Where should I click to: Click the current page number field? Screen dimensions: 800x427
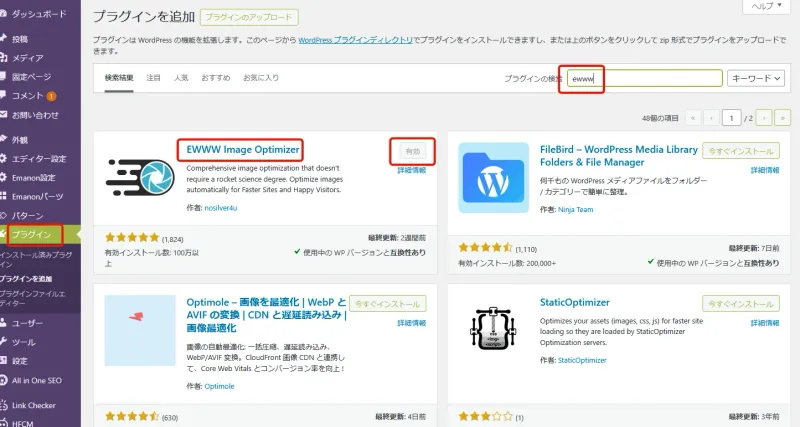732,118
